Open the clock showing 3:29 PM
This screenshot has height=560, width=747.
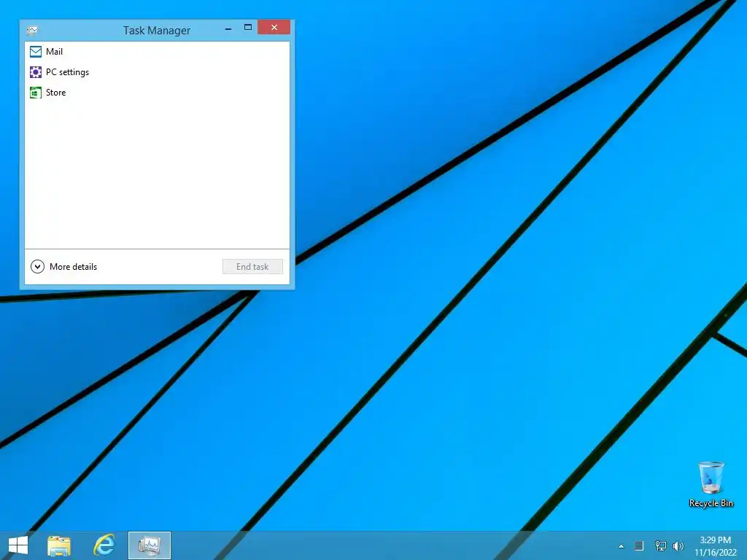(715, 545)
